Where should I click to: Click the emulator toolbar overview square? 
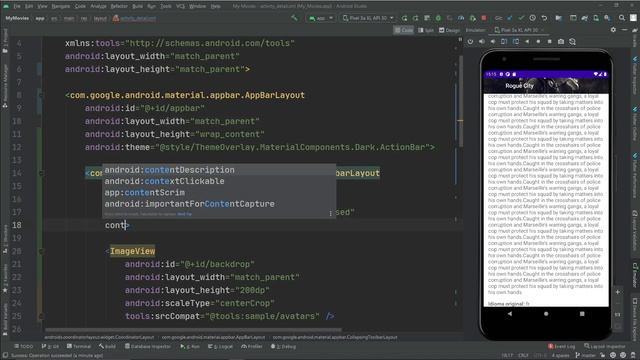click(549, 42)
